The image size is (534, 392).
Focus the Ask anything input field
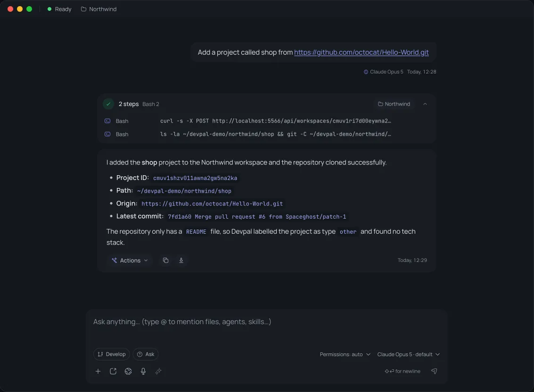pyautogui.click(x=266, y=322)
